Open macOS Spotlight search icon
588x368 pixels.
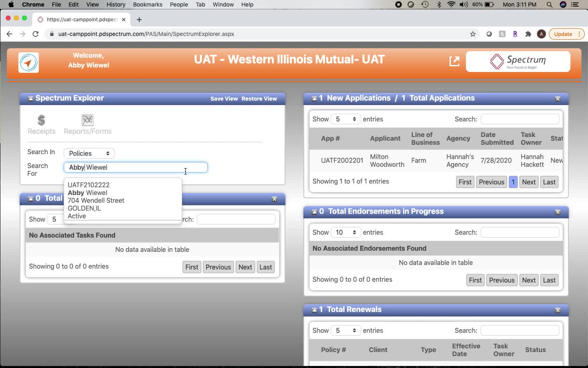coord(550,4)
